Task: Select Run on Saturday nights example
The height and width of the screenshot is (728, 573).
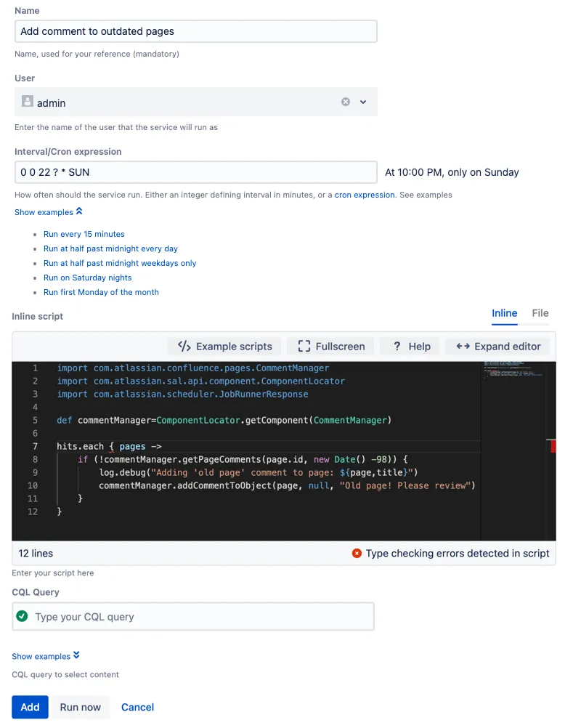Action: [x=87, y=278]
